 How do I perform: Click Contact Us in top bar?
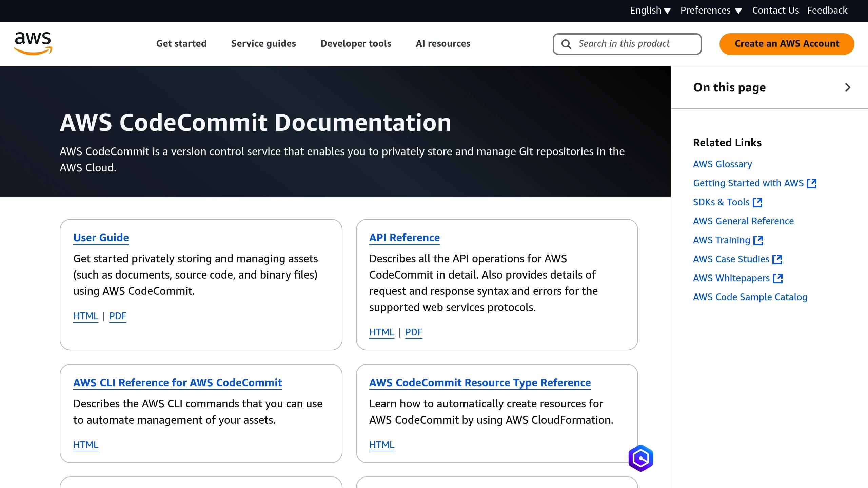point(775,11)
